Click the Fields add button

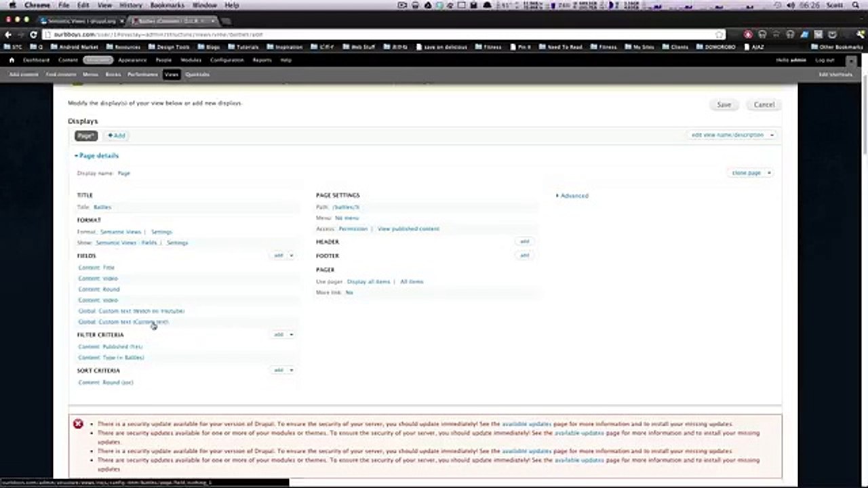[279, 256]
